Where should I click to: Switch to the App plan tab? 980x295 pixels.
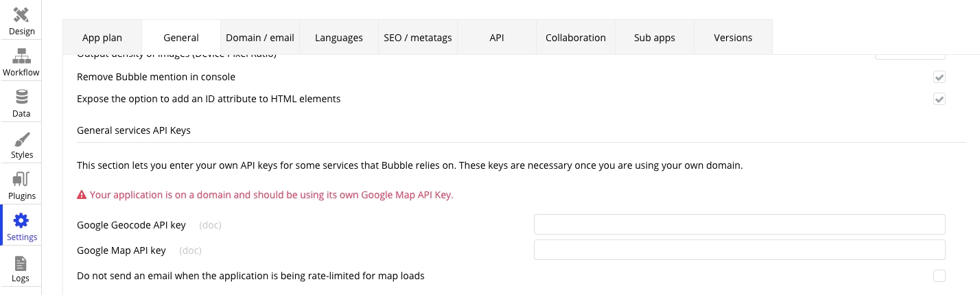coord(102,38)
